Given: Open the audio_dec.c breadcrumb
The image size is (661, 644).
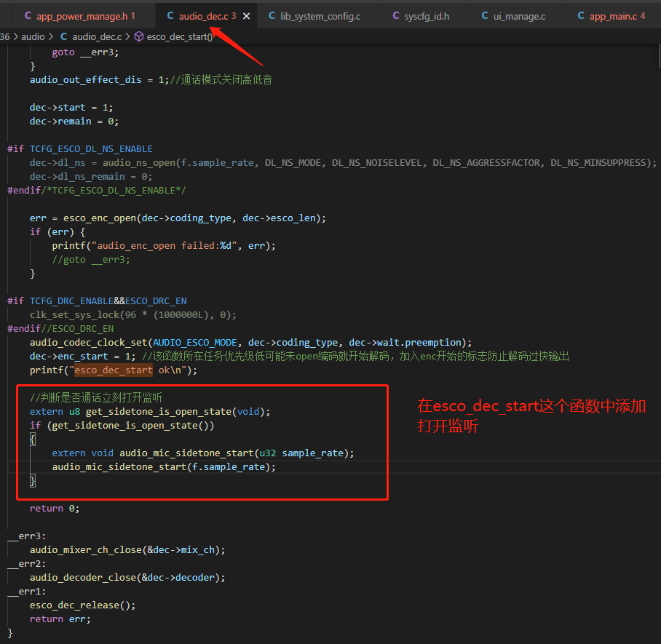Looking at the screenshot, I should coord(97,36).
